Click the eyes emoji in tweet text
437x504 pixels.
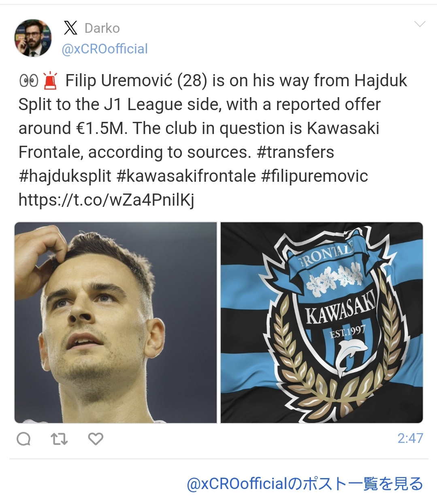coord(29,81)
